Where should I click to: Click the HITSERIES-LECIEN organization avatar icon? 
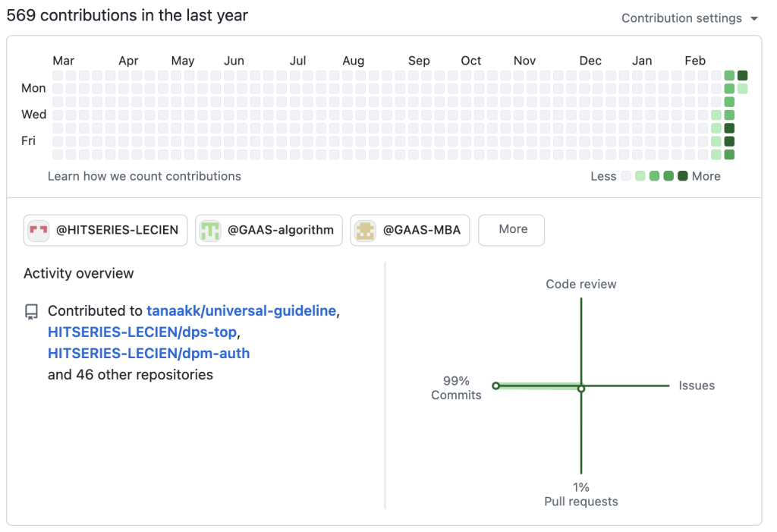[x=39, y=230]
